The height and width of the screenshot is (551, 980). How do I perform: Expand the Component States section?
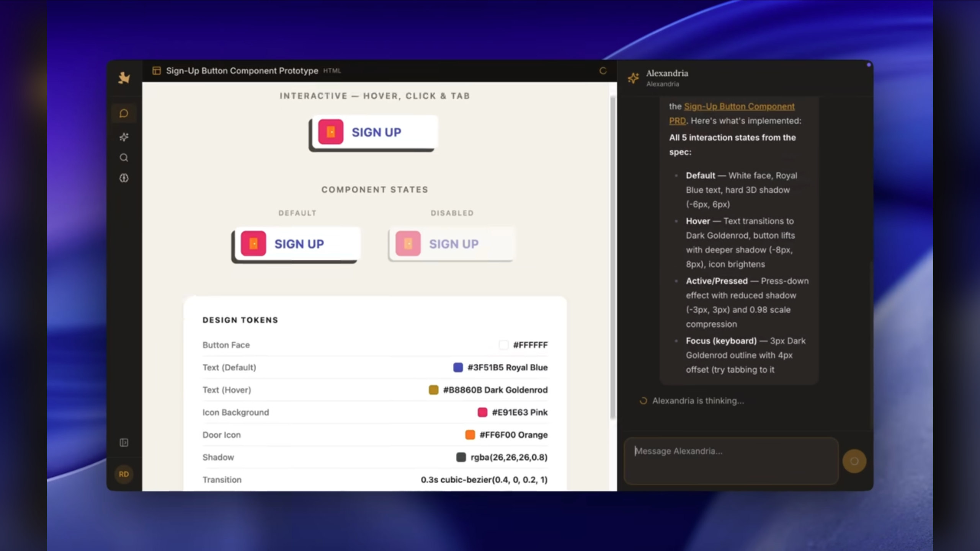click(x=374, y=189)
